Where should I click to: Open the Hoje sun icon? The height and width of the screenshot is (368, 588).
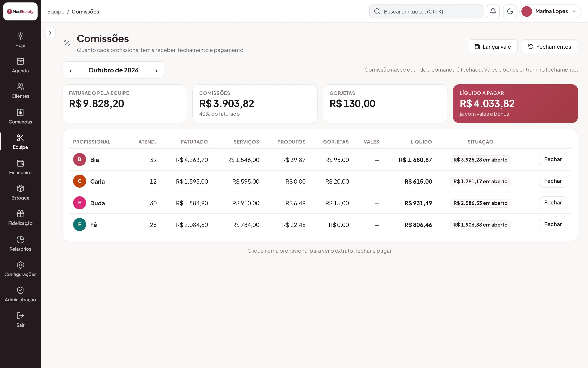coord(20,36)
